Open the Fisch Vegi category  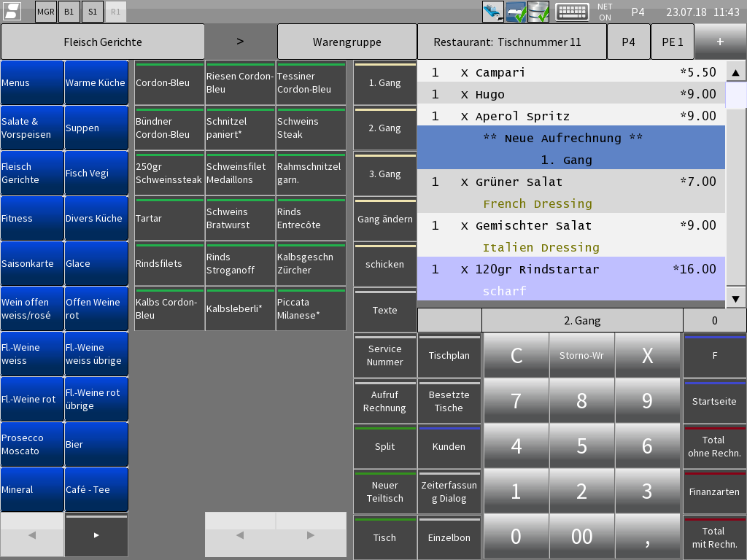coord(96,174)
